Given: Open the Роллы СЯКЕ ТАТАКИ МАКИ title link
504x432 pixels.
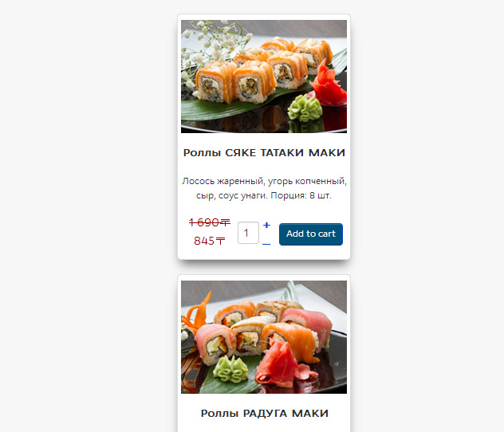Looking at the screenshot, I should tap(264, 152).
